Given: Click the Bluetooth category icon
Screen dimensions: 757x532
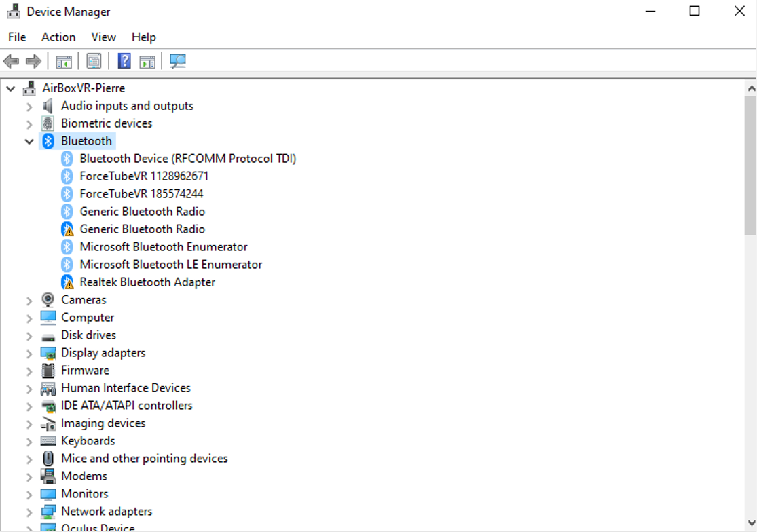Looking at the screenshot, I should tap(48, 141).
